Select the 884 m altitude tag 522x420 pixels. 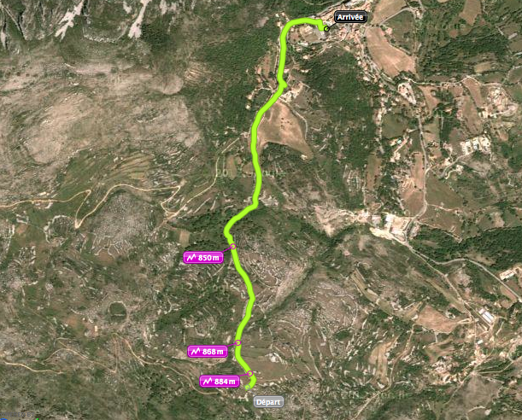pyautogui.click(x=220, y=382)
